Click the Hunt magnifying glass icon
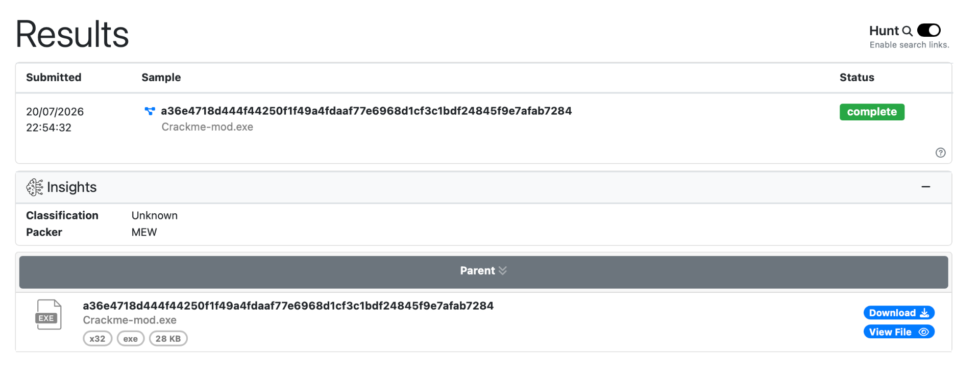The width and height of the screenshot is (980, 377). coord(907,31)
